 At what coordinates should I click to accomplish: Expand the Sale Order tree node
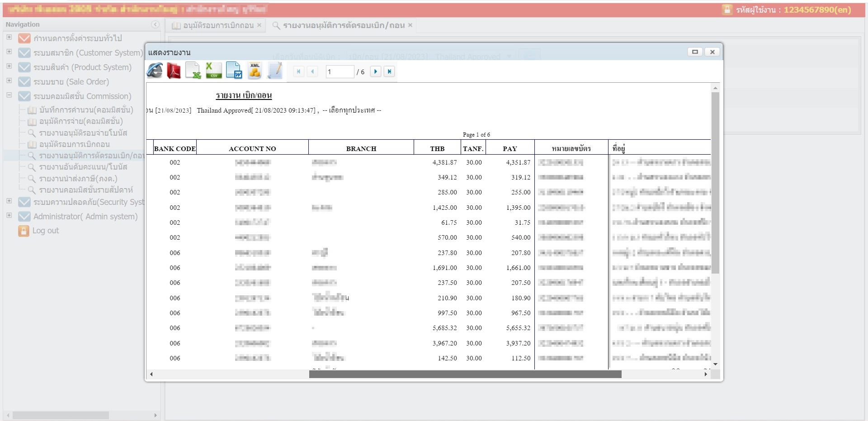click(x=9, y=81)
